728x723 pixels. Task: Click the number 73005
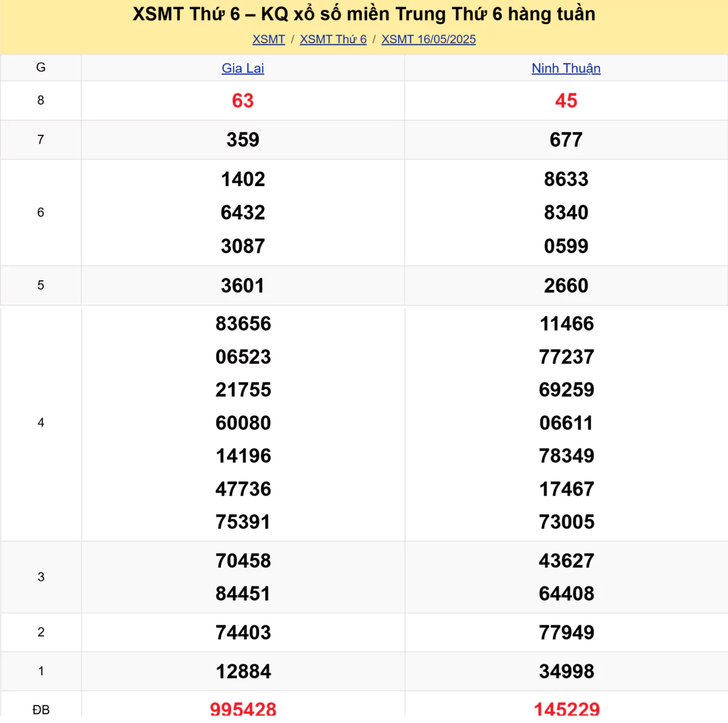click(567, 522)
